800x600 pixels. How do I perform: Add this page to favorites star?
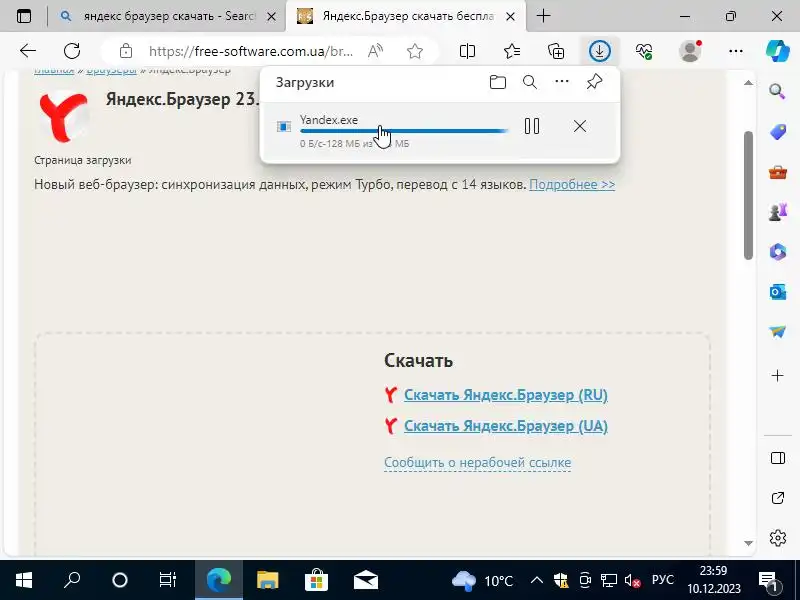coord(415,51)
